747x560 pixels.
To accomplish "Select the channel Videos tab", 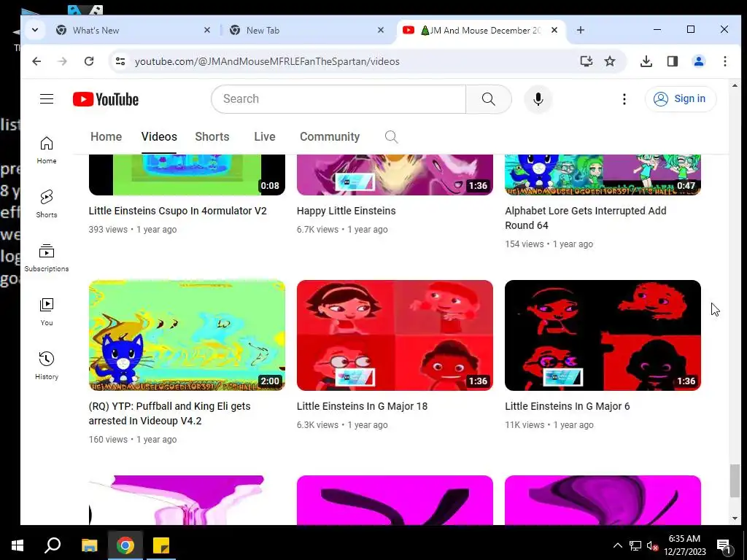I will [159, 136].
